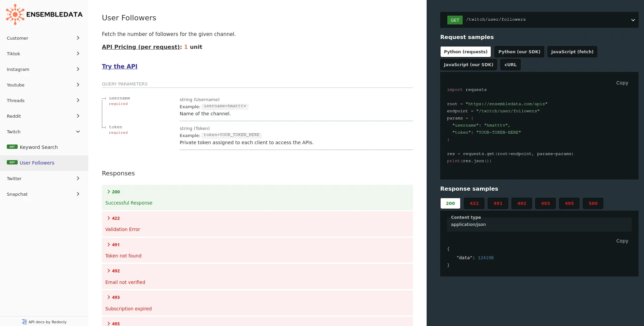The image size is (644, 326).
Task: Expand the 200 Successful Response section
Action: 257,197
